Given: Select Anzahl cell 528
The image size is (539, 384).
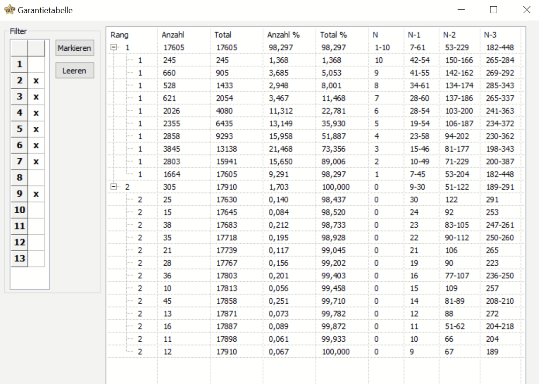Looking at the screenshot, I should (169, 86).
